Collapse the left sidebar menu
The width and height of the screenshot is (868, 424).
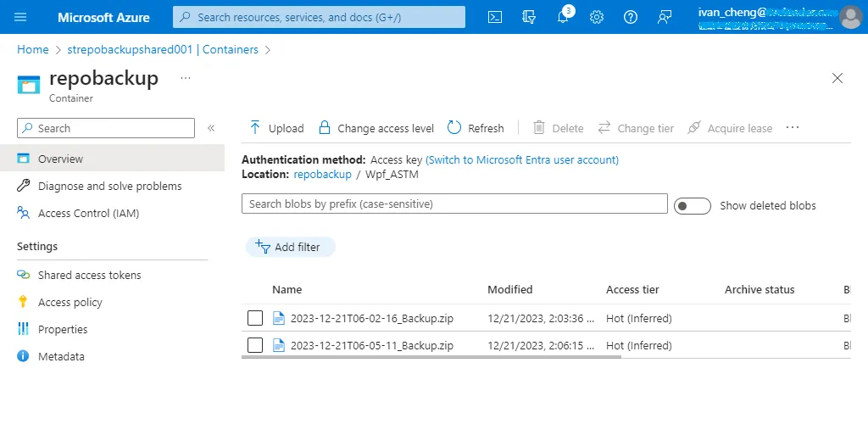(x=211, y=128)
